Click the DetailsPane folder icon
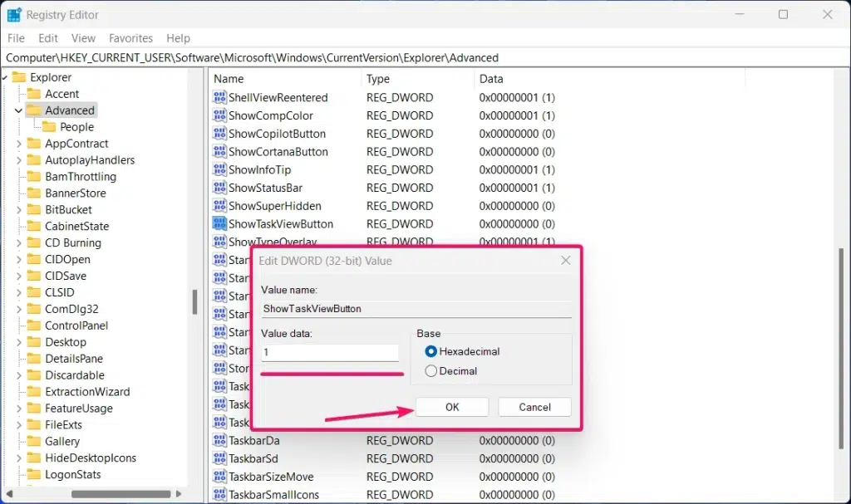The height and width of the screenshot is (504, 851). 34,359
